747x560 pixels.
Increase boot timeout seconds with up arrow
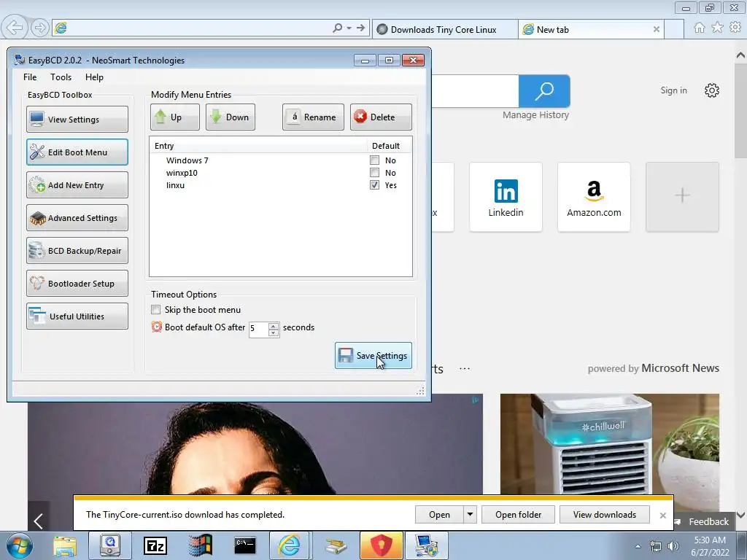(x=274, y=326)
